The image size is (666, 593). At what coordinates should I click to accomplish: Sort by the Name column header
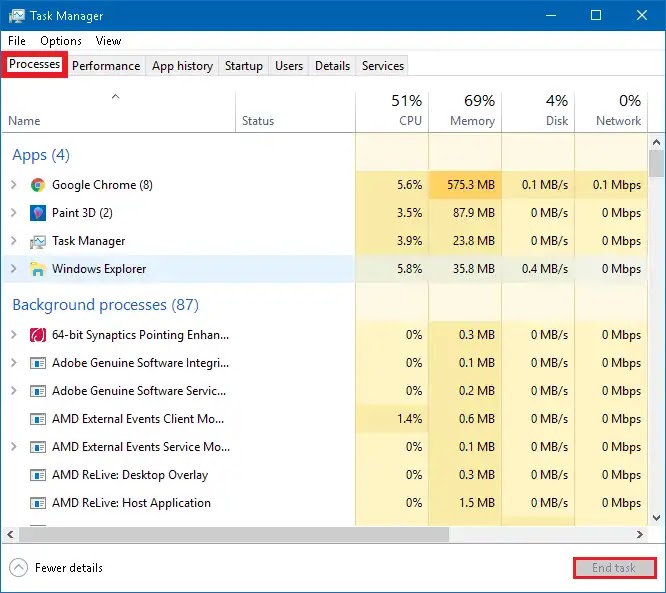click(118, 113)
